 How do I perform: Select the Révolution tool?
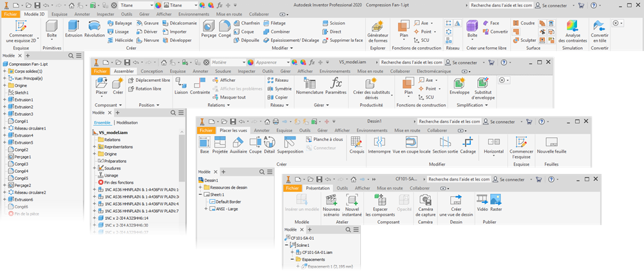(x=95, y=29)
